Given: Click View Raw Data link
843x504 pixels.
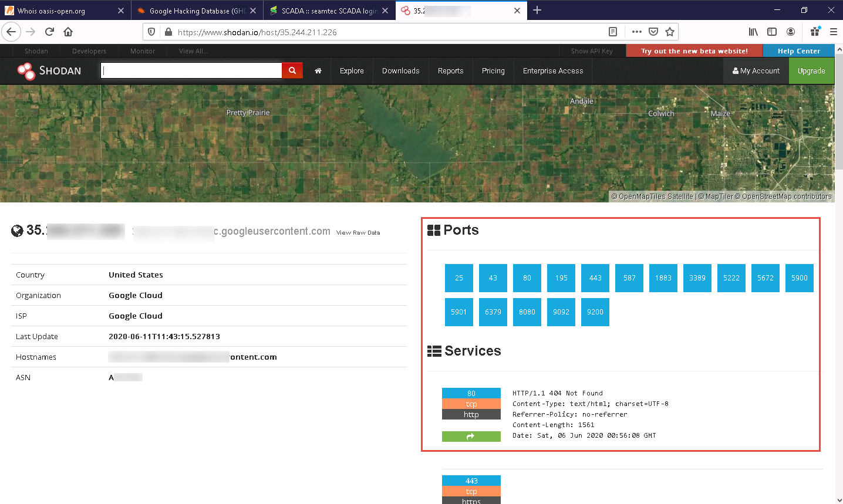Looking at the screenshot, I should click(358, 233).
